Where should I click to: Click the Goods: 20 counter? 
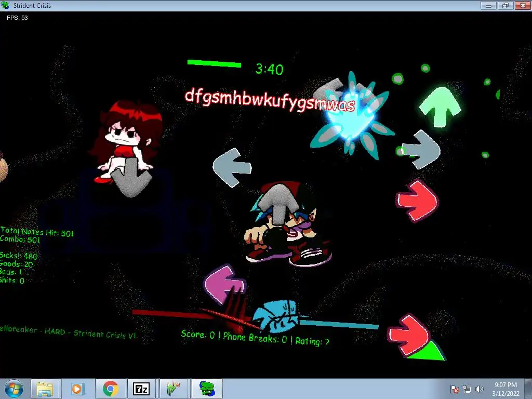pyautogui.click(x=17, y=264)
